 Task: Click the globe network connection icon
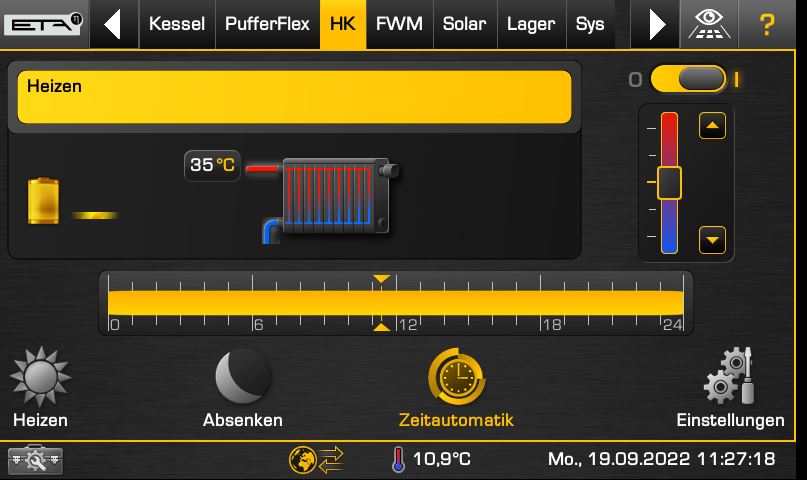click(x=316, y=459)
